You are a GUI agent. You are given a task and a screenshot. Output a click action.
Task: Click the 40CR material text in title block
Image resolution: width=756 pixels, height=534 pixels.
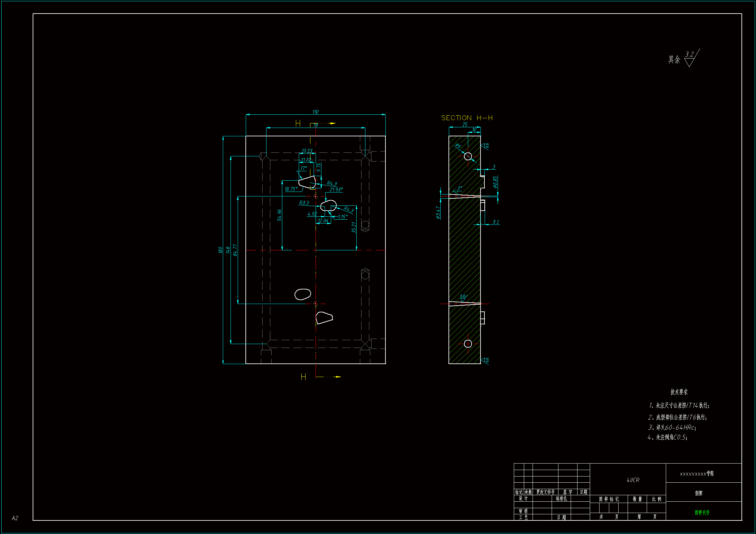[632, 480]
